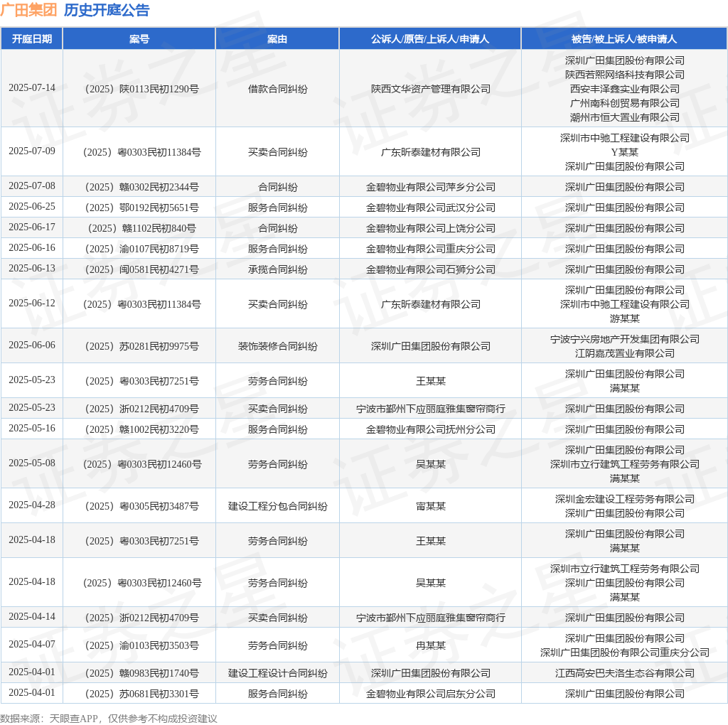Click date cell 2025-06-25

[31, 206]
